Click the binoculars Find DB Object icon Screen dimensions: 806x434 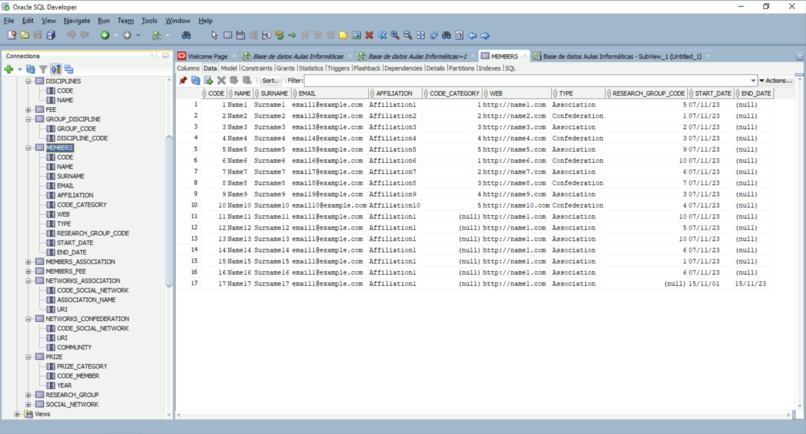186,35
